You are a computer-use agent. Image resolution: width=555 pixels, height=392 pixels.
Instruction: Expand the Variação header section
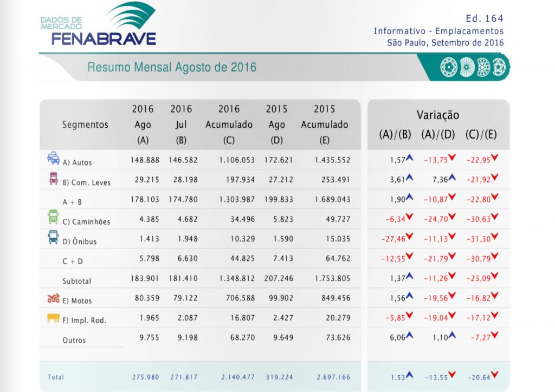438,115
